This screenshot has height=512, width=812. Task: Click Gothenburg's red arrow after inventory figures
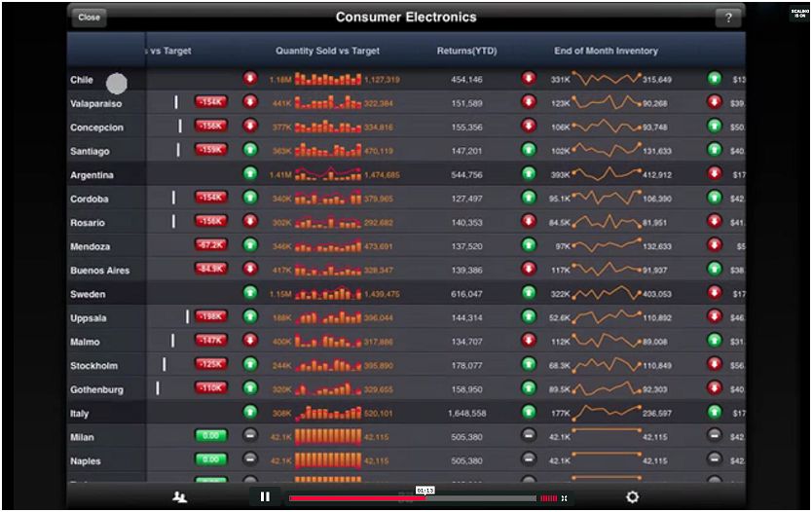[714, 388]
